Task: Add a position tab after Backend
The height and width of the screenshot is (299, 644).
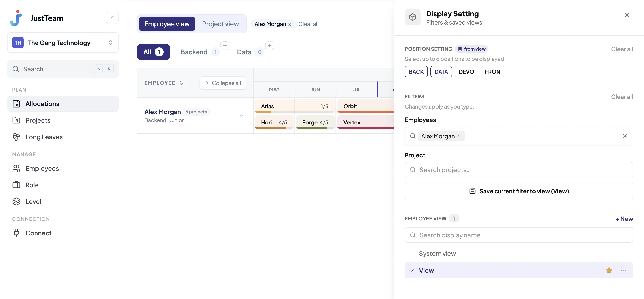Action: 225,45
